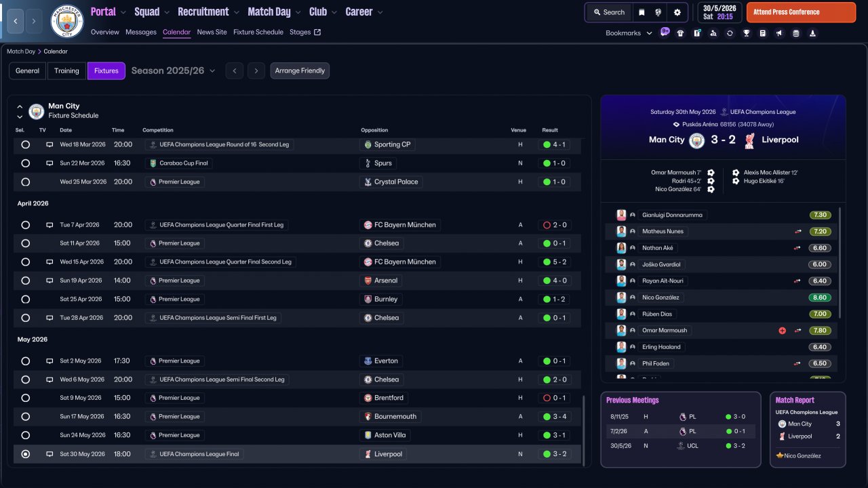The image size is (868, 488).
Task: Open the Messages sub-menu item
Action: point(141,32)
